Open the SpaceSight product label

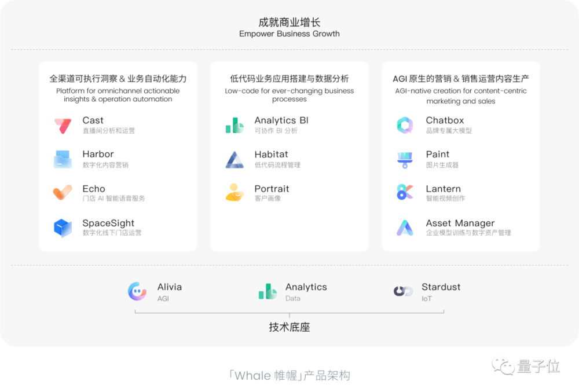pyautogui.click(x=108, y=224)
